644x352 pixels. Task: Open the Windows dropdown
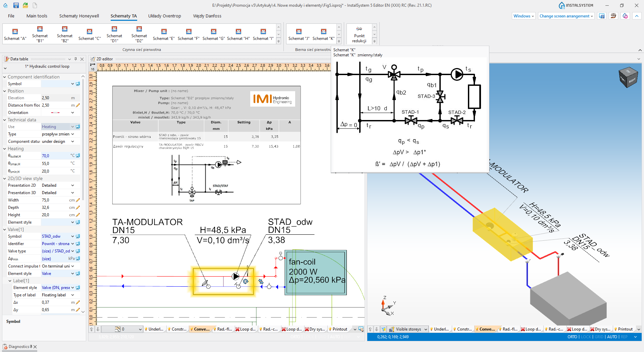point(524,16)
